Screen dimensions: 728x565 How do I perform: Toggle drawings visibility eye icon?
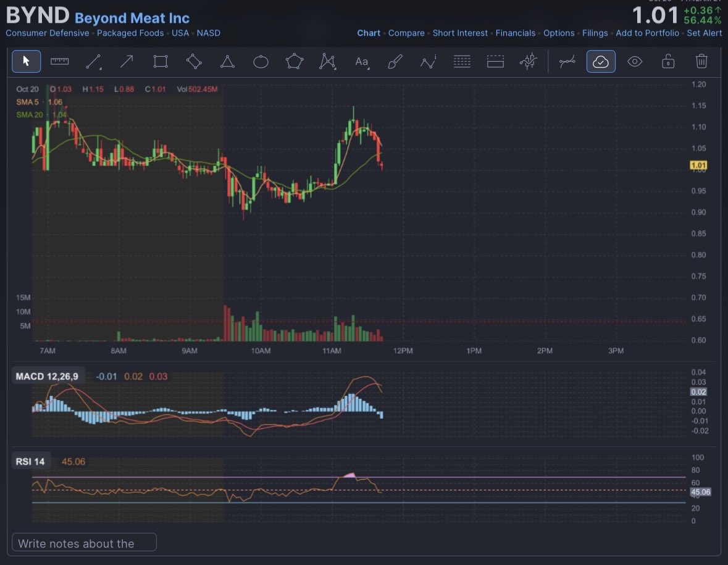635,61
